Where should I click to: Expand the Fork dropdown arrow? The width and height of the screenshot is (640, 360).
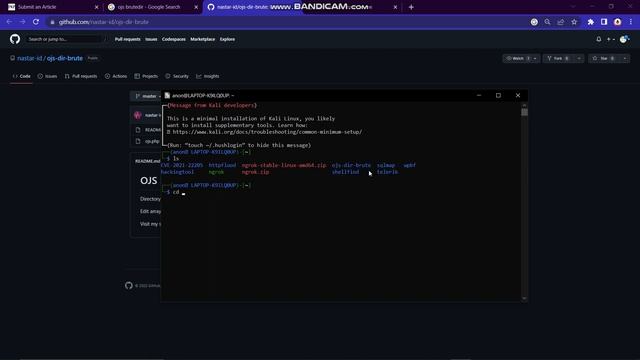(579, 58)
